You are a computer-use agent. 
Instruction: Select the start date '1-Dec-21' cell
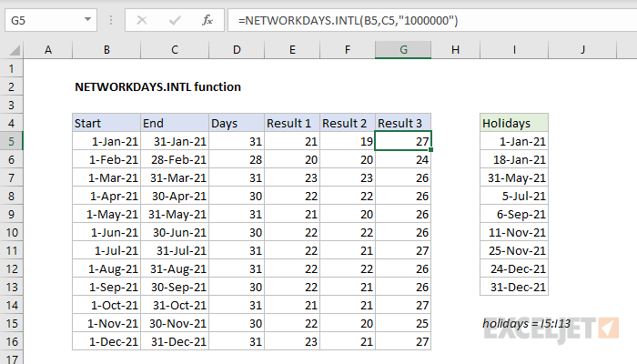[x=106, y=341]
